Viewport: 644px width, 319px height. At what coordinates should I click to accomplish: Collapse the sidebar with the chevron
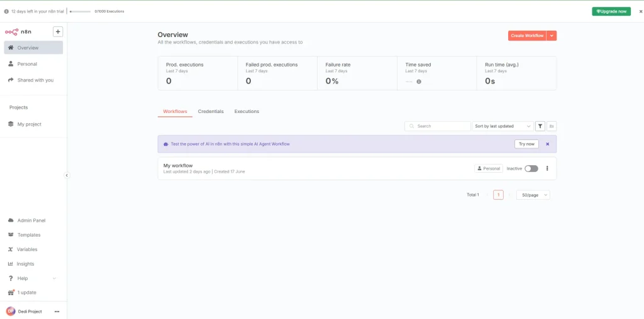pyautogui.click(x=67, y=175)
